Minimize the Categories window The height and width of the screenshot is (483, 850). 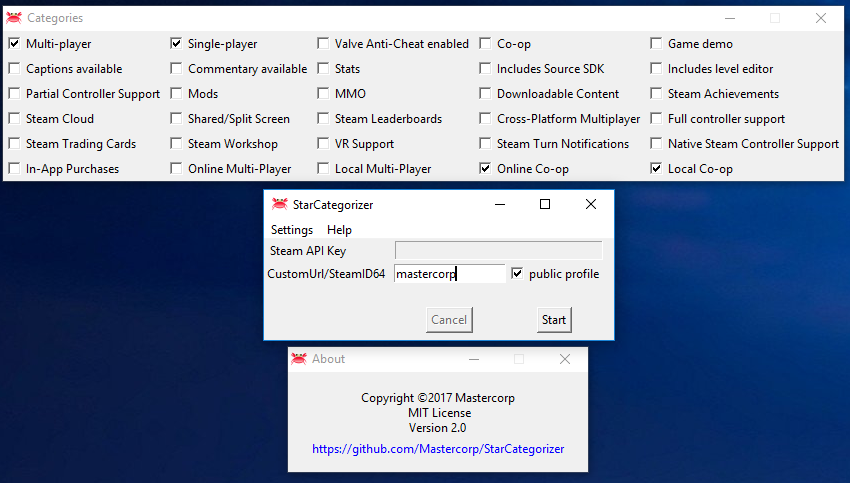[730, 18]
